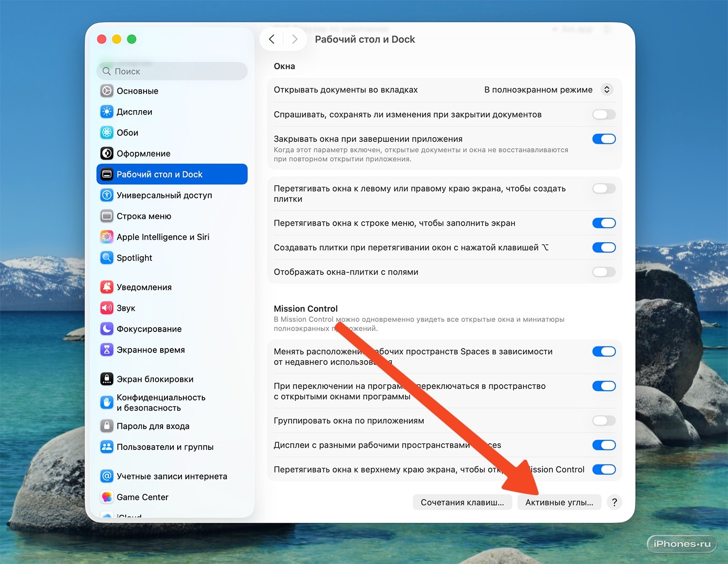The image size is (728, 564).
Task: Click the Конфиденциальность и безопасность hand icon
Action: [x=107, y=402]
